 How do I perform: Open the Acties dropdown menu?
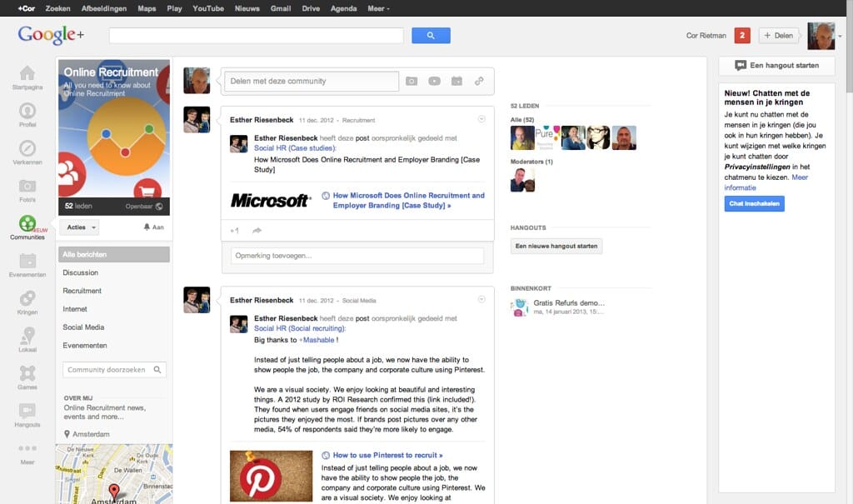coord(79,227)
